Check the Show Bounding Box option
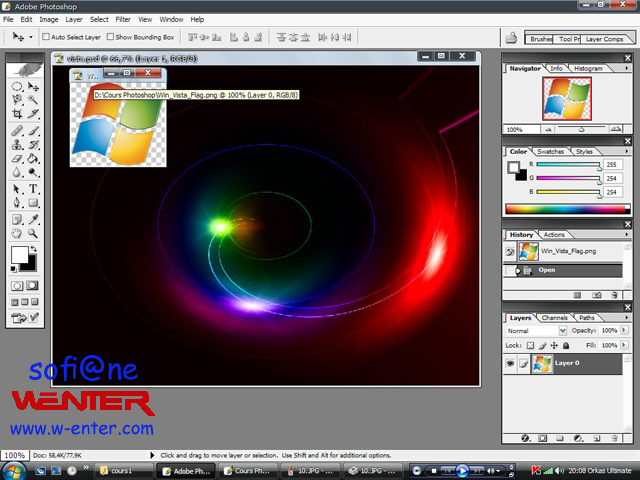This screenshot has width=640, height=480. click(x=109, y=37)
